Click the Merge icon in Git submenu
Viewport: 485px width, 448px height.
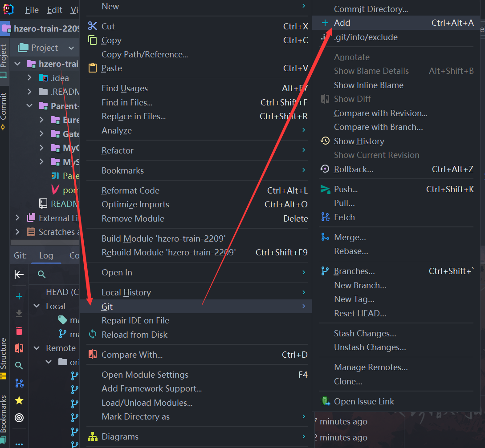tap(325, 237)
